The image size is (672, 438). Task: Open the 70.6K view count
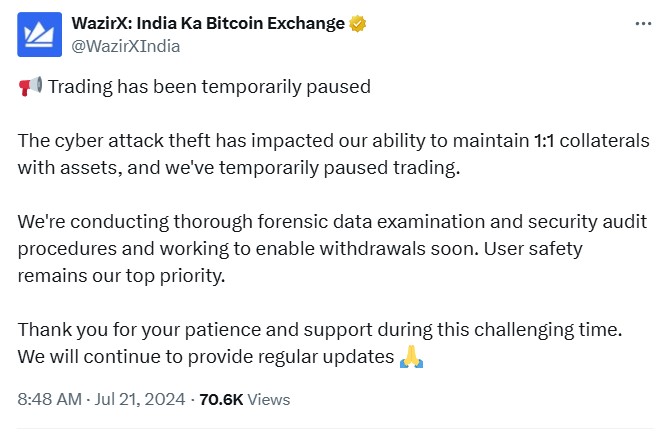(x=221, y=399)
